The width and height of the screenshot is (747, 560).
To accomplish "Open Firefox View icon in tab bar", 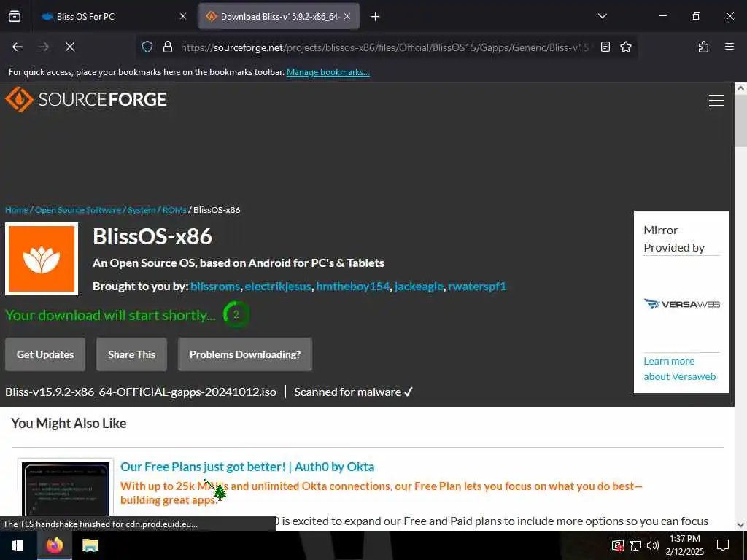I will (15, 16).
